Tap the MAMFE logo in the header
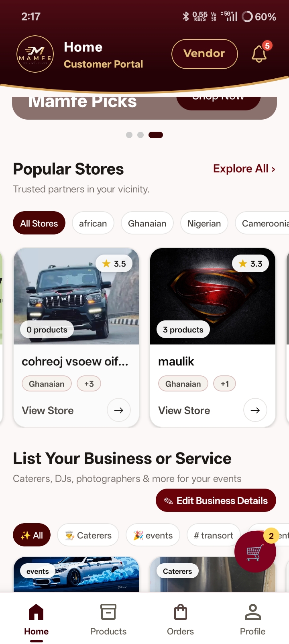This screenshot has height=644, width=289. point(35,54)
